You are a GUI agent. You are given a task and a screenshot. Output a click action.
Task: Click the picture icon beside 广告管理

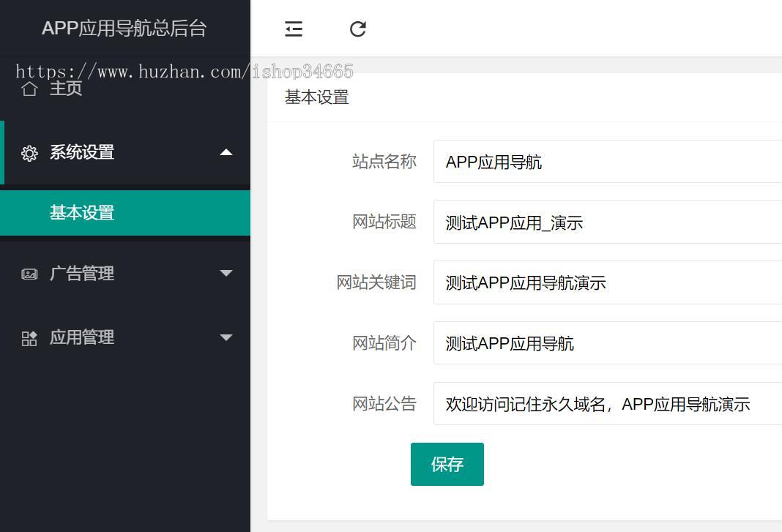(29, 274)
